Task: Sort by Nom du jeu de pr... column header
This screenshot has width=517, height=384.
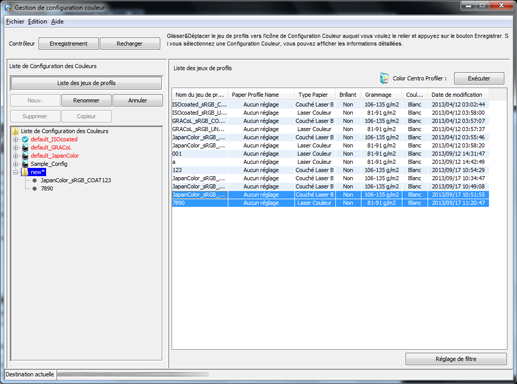Action: tap(200, 95)
